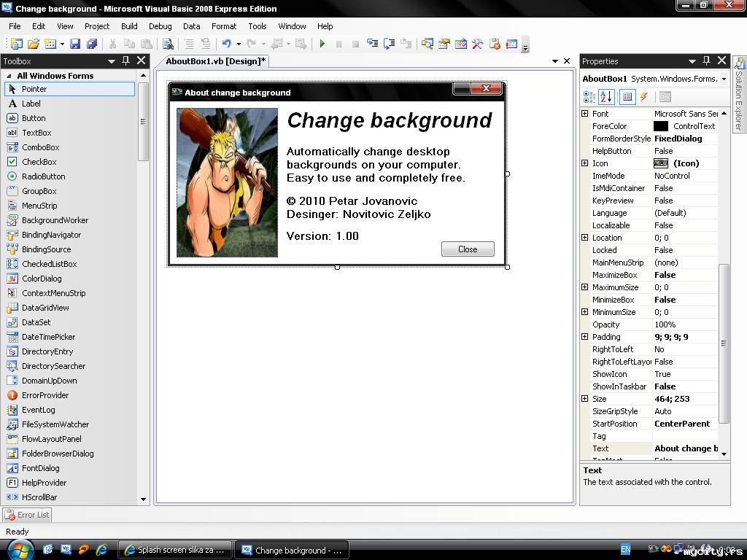Image resolution: width=747 pixels, height=560 pixels.
Task: Click the Undo toolbar icon
Action: [x=227, y=44]
